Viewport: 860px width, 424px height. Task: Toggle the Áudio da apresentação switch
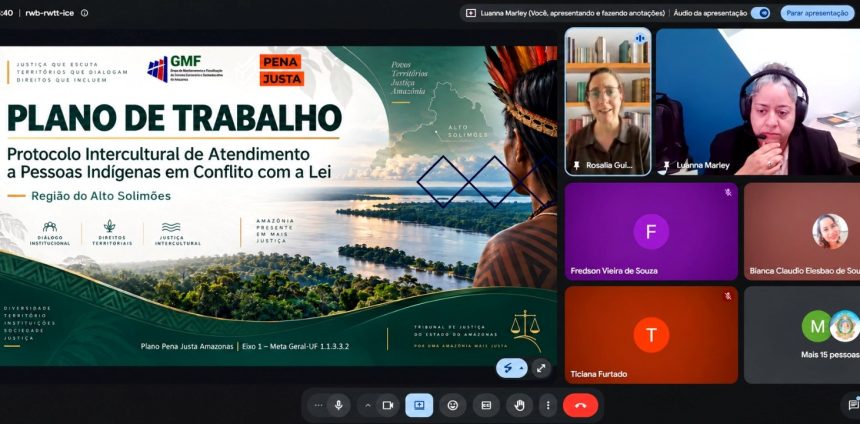tap(760, 13)
